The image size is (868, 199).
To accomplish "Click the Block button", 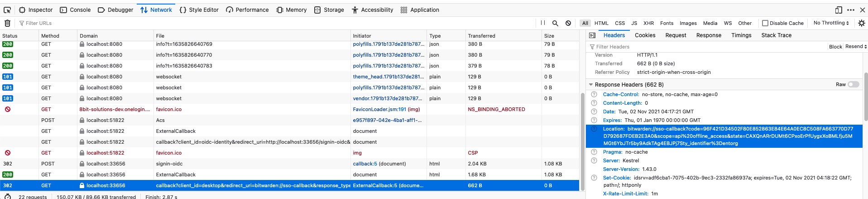I will coord(835,47).
